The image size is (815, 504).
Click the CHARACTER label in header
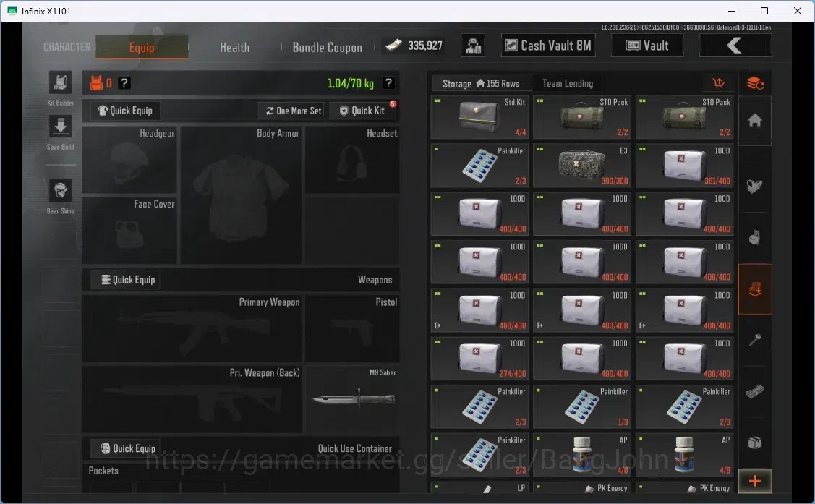(67, 47)
